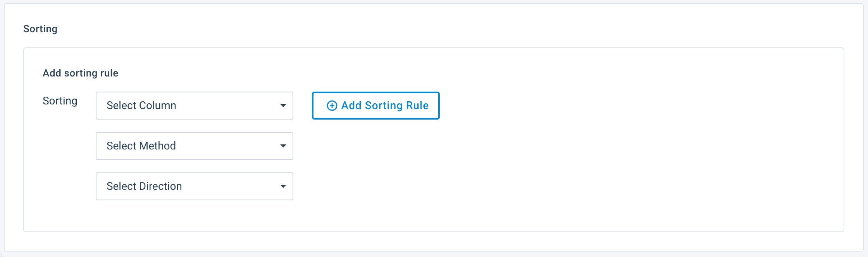Click the 'Select Column' placeholder text
The height and width of the screenshot is (257, 868).
141,106
